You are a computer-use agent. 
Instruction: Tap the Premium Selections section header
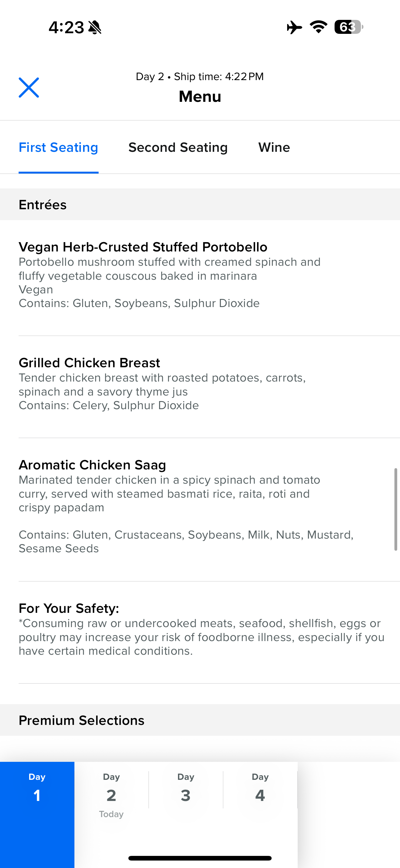pos(82,721)
